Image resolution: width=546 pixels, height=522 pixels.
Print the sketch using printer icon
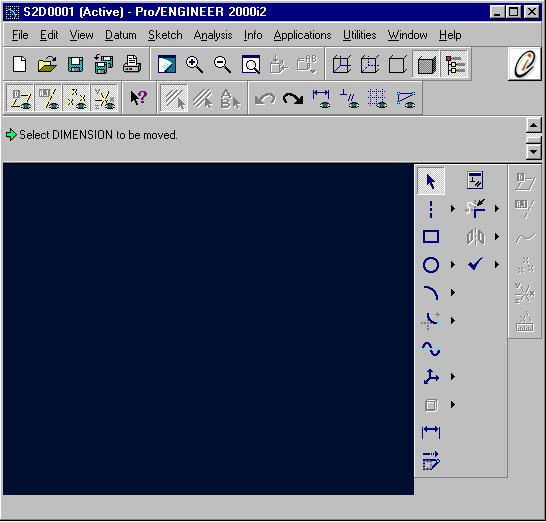132,64
